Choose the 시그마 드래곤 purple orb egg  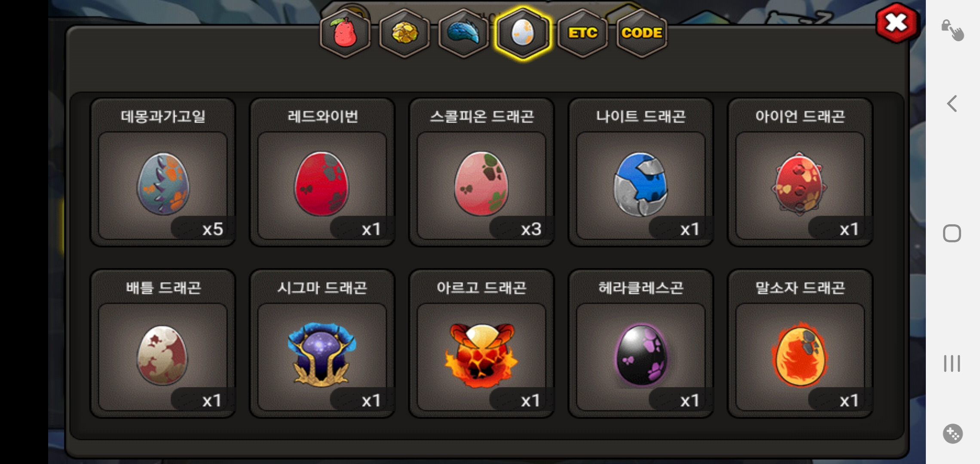click(322, 344)
